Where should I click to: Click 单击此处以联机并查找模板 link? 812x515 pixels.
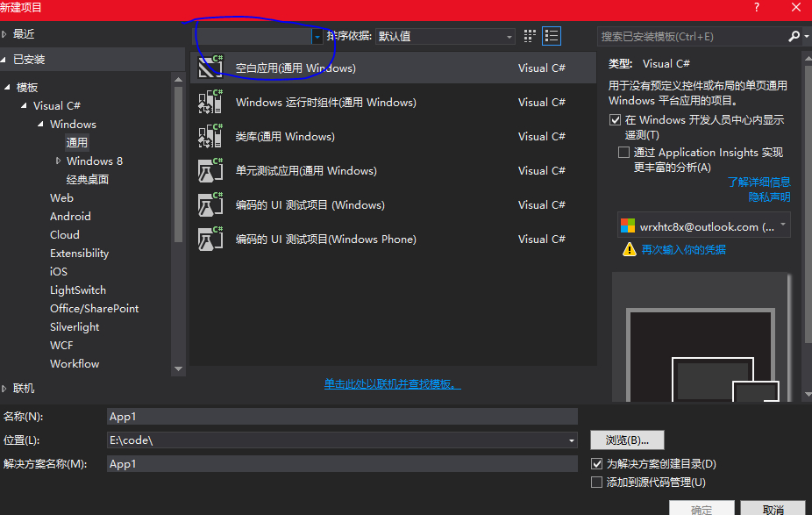pyautogui.click(x=393, y=384)
